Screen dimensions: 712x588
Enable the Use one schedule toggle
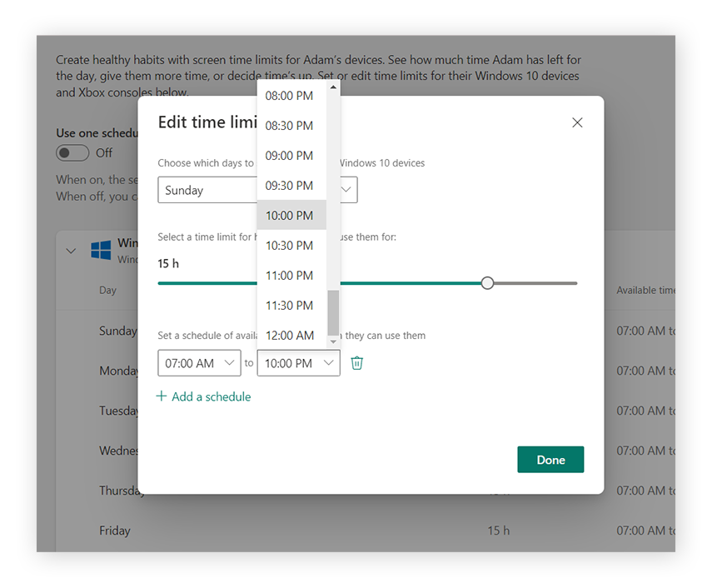click(x=73, y=152)
